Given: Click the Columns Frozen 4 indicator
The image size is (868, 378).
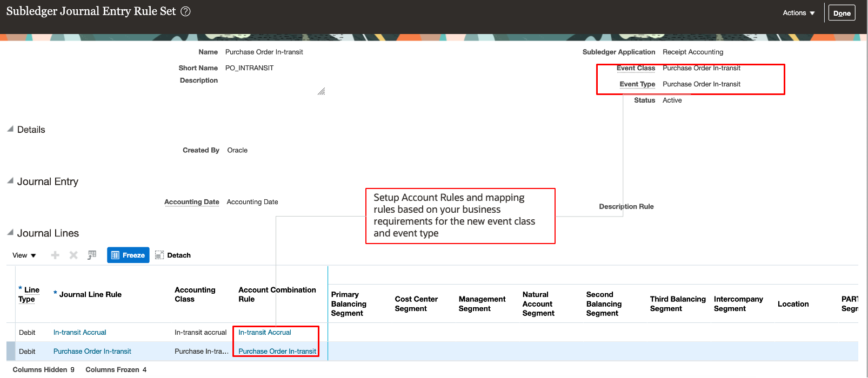Looking at the screenshot, I should coord(116,370).
